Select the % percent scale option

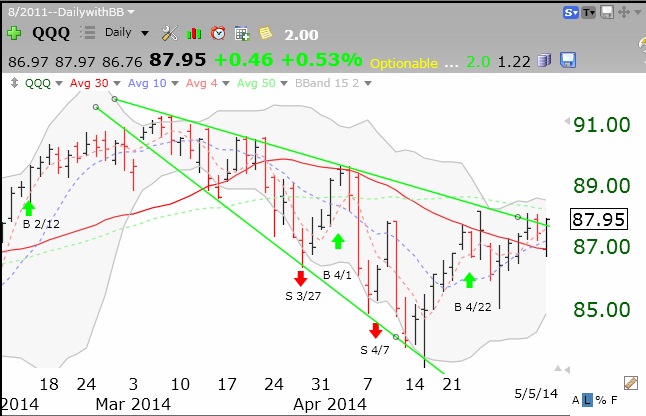tap(601, 400)
